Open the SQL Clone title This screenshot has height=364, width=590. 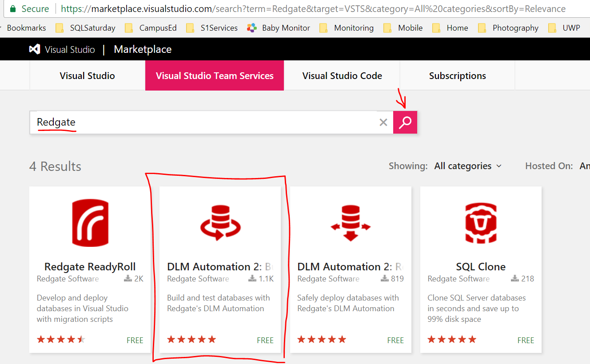click(481, 267)
